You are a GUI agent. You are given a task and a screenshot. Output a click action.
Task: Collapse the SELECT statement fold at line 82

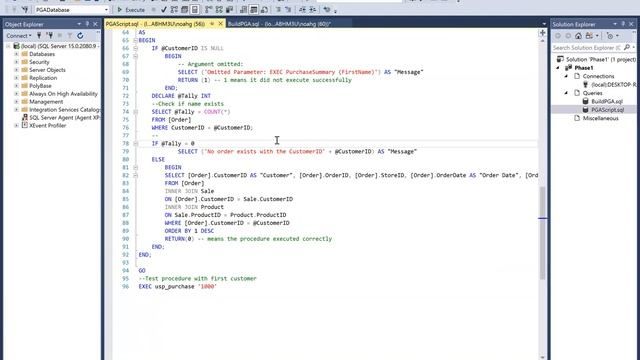[x=136, y=176]
